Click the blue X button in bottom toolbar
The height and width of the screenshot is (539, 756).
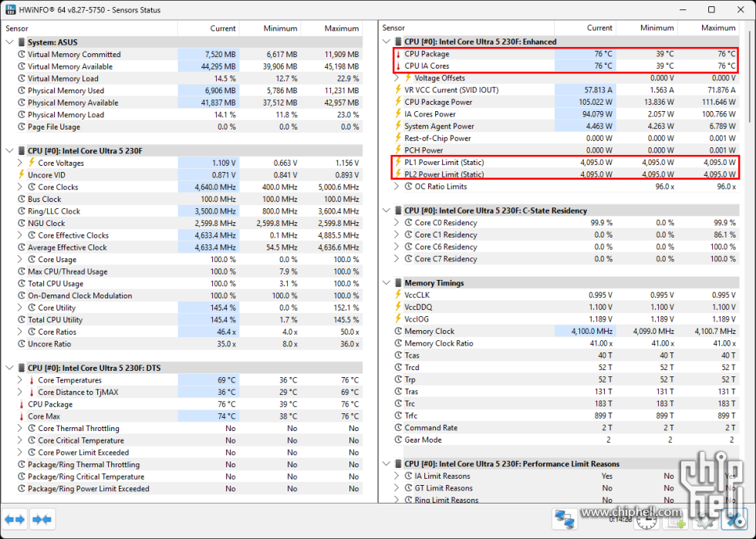click(x=734, y=520)
